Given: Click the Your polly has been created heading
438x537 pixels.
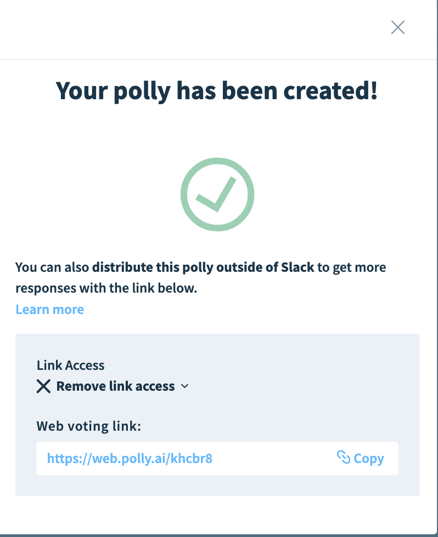Looking at the screenshot, I should 217,91.
